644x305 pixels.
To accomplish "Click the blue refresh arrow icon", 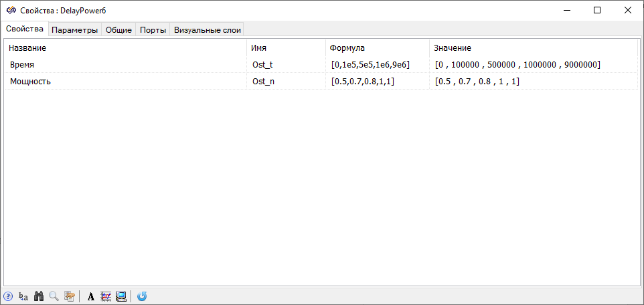I will [142, 296].
